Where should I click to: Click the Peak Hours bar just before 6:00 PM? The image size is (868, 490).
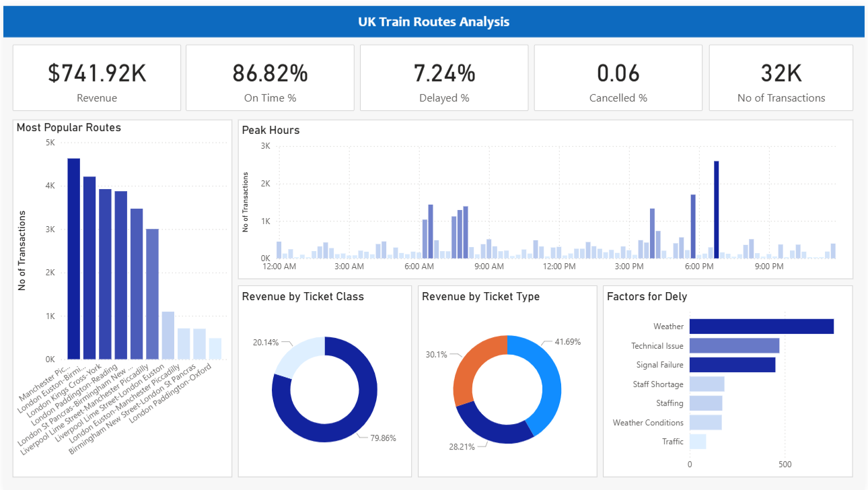(x=693, y=226)
